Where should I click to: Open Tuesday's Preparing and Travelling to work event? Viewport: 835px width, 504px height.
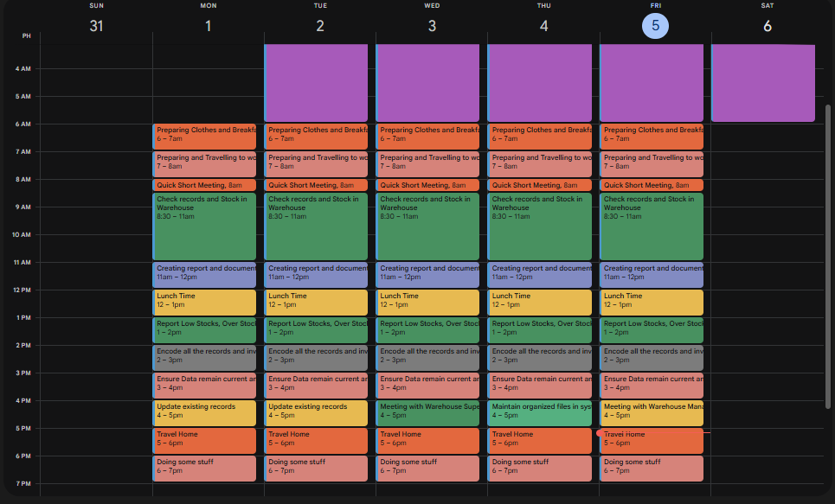317,164
